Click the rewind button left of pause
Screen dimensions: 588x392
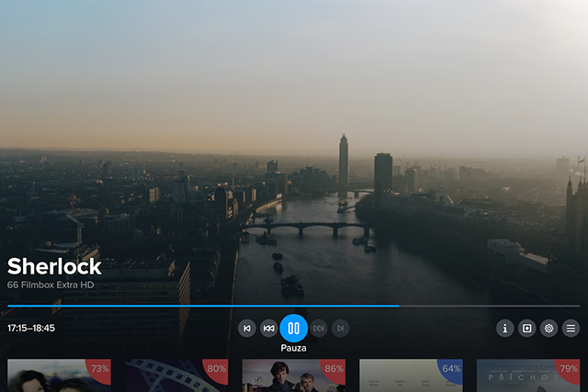click(x=269, y=328)
